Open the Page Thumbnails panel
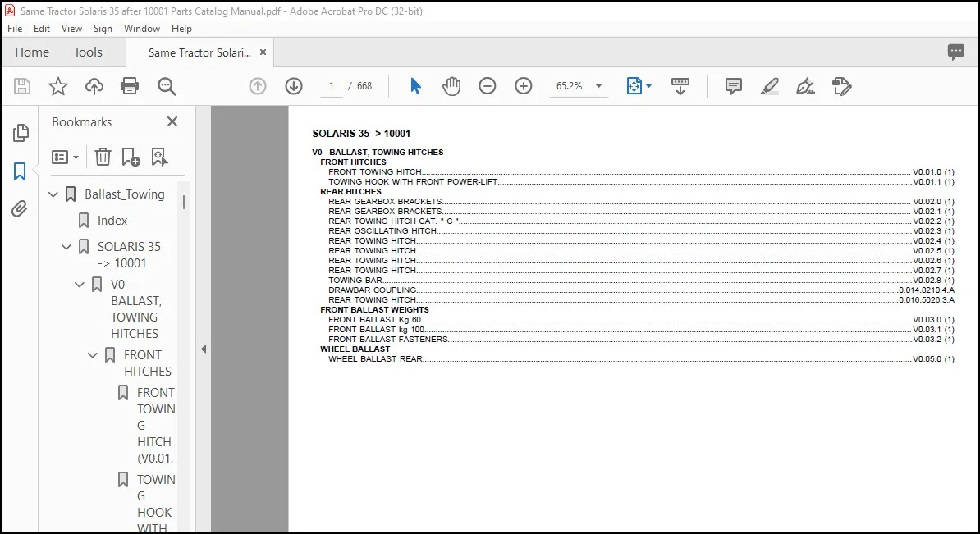Image resolution: width=980 pixels, height=534 pixels. pyautogui.click(x=21, y=132)
